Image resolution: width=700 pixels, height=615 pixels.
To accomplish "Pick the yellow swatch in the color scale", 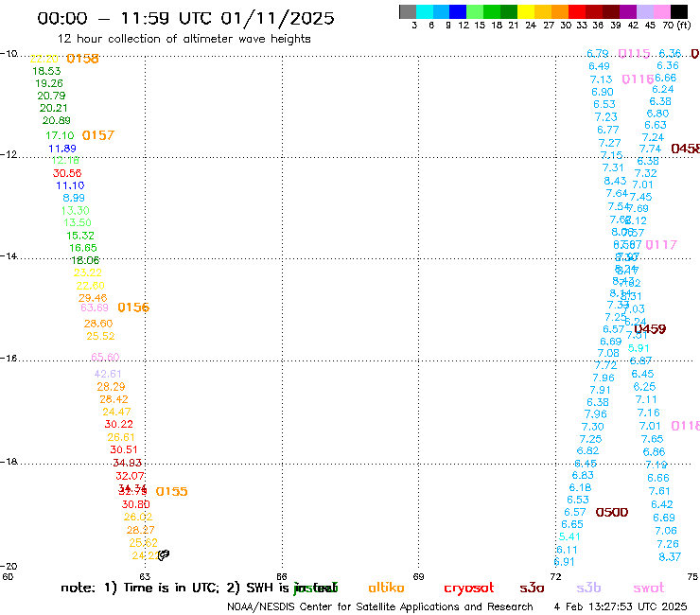I will coord(525,11).
